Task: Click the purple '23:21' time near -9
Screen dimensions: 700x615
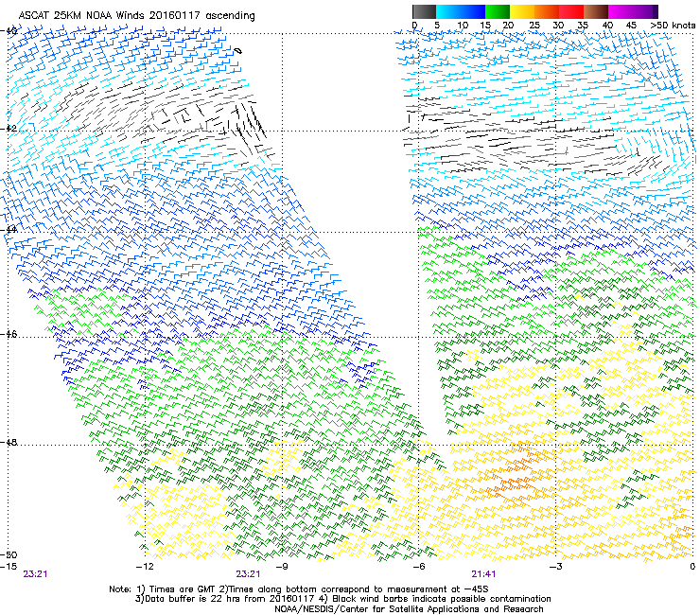Action: (248, 574)
